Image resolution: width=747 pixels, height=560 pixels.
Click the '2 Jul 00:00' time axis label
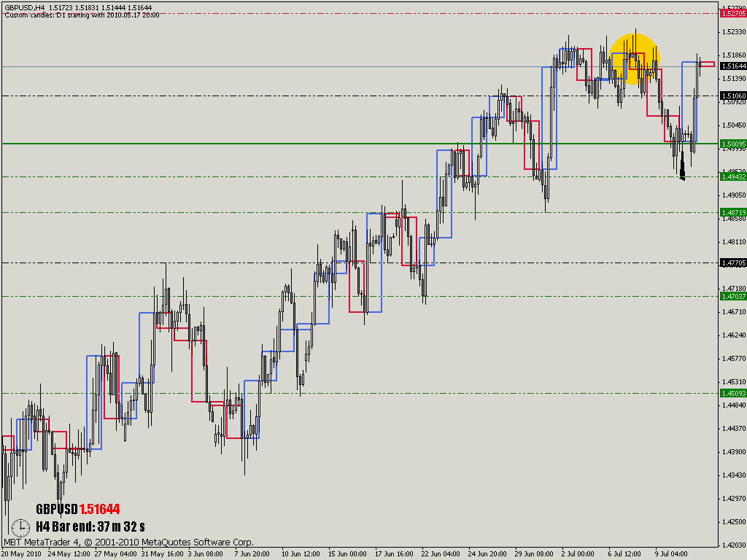[x=578, y=554]
